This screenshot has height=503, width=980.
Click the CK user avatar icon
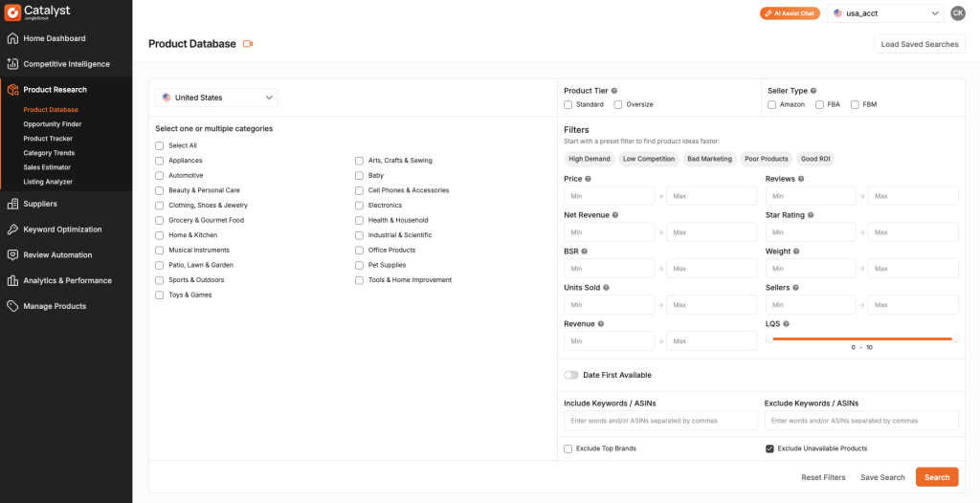click(958, 13)
